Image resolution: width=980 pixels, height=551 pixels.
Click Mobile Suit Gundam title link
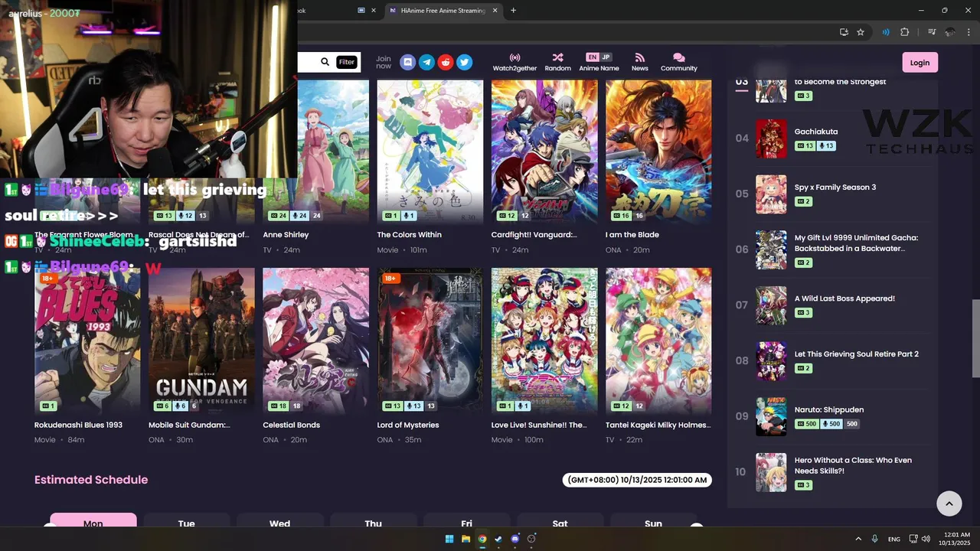click(189, 425)
